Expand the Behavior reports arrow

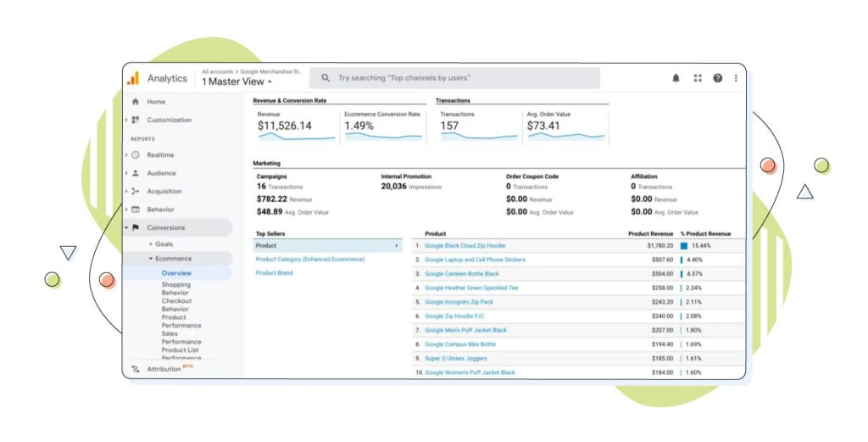(x=127, y=210)
